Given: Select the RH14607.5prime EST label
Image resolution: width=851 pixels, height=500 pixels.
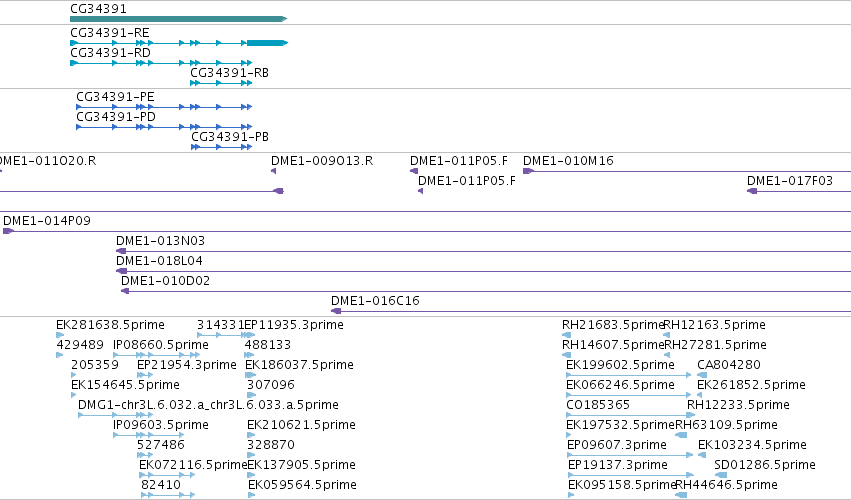Looking at the screenshot, I should coord(613,345).
